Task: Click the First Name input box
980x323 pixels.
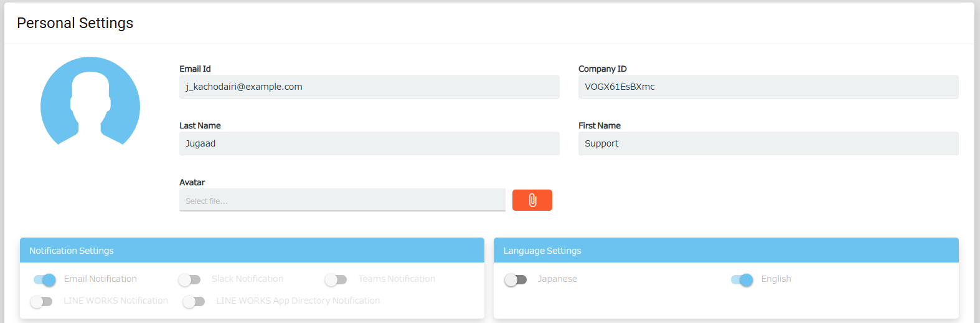Action: [x=768, y=143]
